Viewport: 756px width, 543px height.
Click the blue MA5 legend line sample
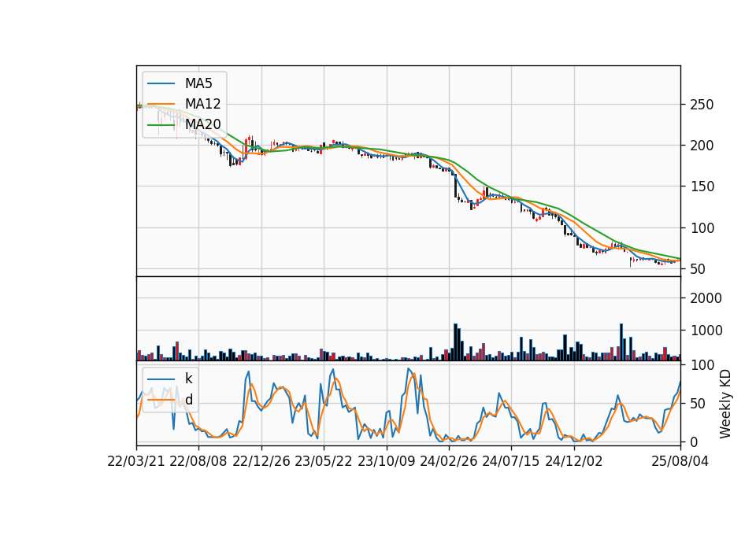pos(161,83)
